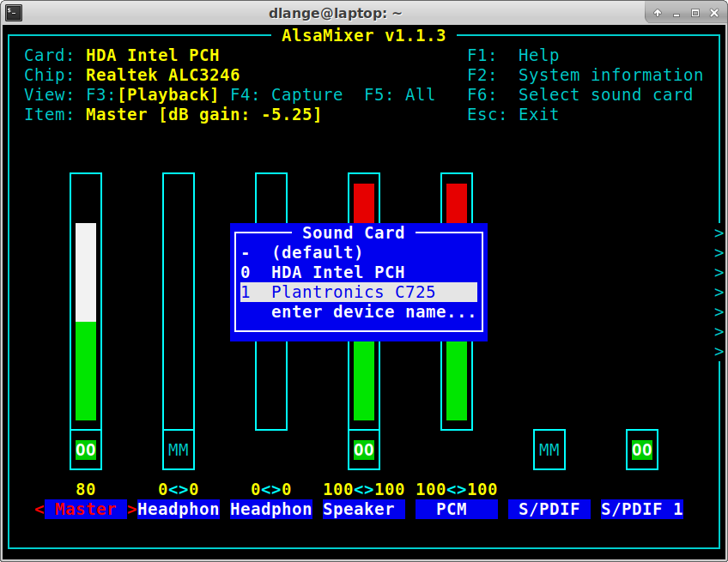Click the red right arrow beside Master
This screenshot has height=562, width=728.
point(132,510)
